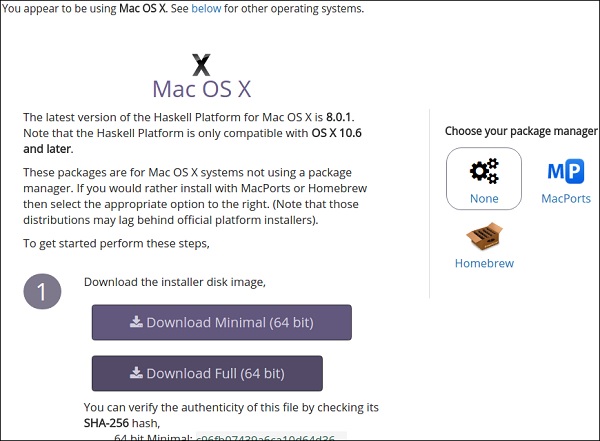Viewport: 600px width, 441px height.
Task: Click the step 1 number circle
Action: 42,292
